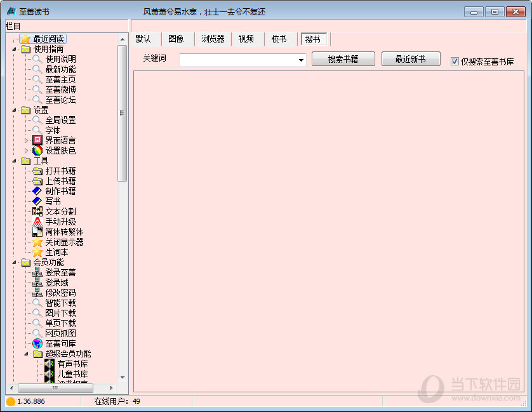Image resolution: width=532 pixels, height=412 pixels.
Task: Click the magnifier icon beside 智能下载
Action: point(37,303)
